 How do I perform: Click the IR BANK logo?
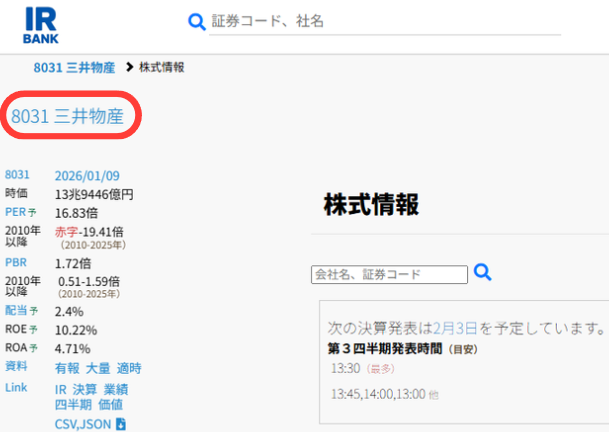pyautogui.click(x=40, y=25)
